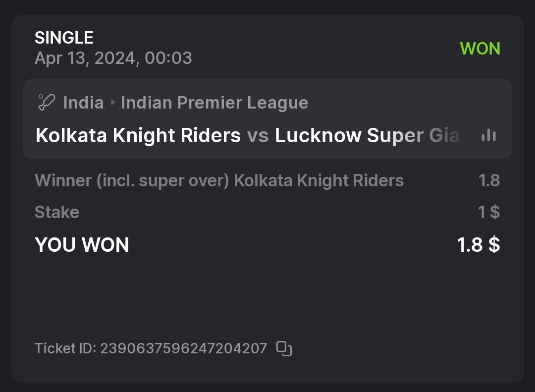Click the green WON status label
This screenshot has height=392, width=535.
coord(480,49)
